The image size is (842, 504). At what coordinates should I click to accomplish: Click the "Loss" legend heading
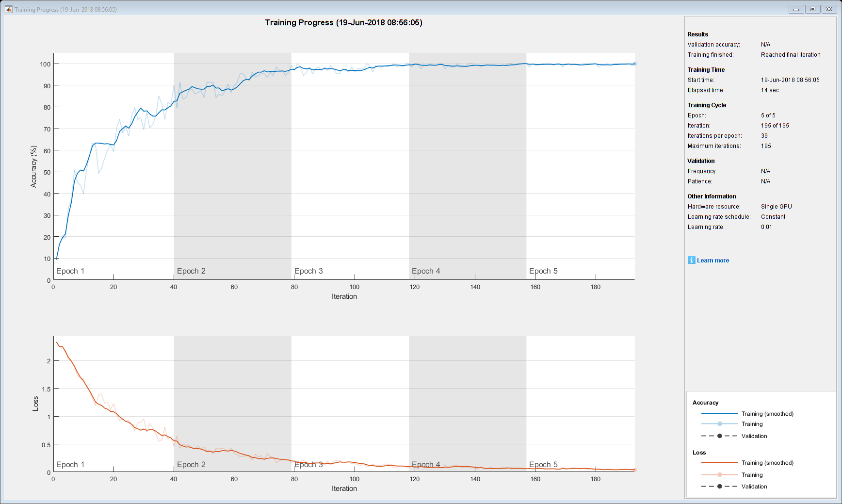(x=699, y=453)
